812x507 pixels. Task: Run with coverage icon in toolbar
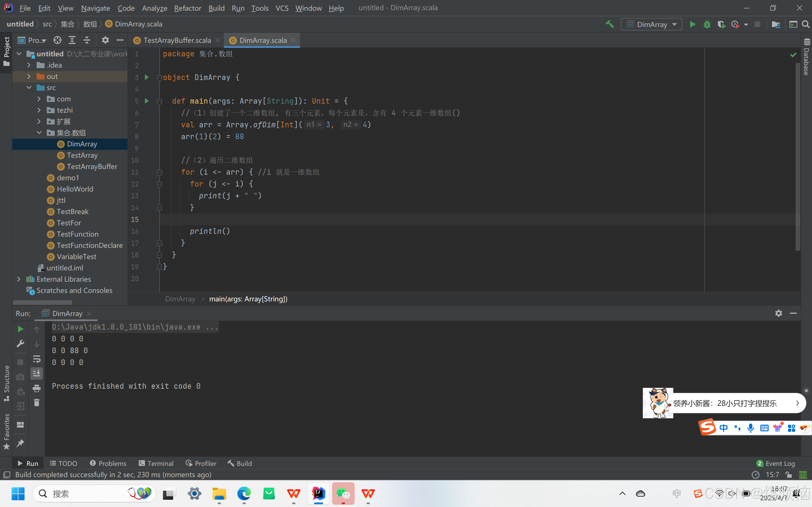coord(721,24)
